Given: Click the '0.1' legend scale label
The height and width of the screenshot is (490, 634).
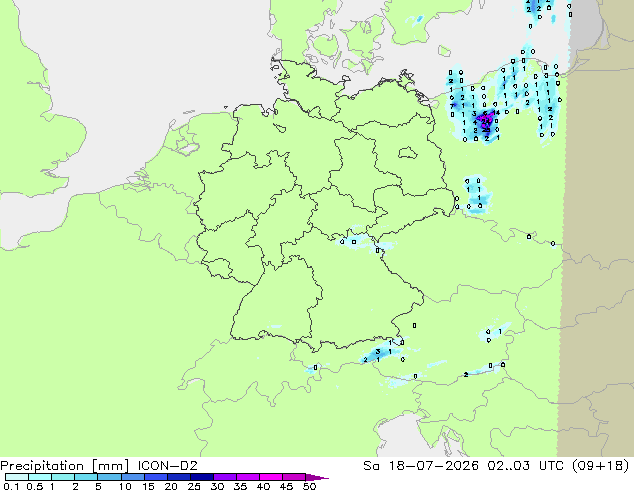Looking at the screenshot, I should (x=11, y=486).
